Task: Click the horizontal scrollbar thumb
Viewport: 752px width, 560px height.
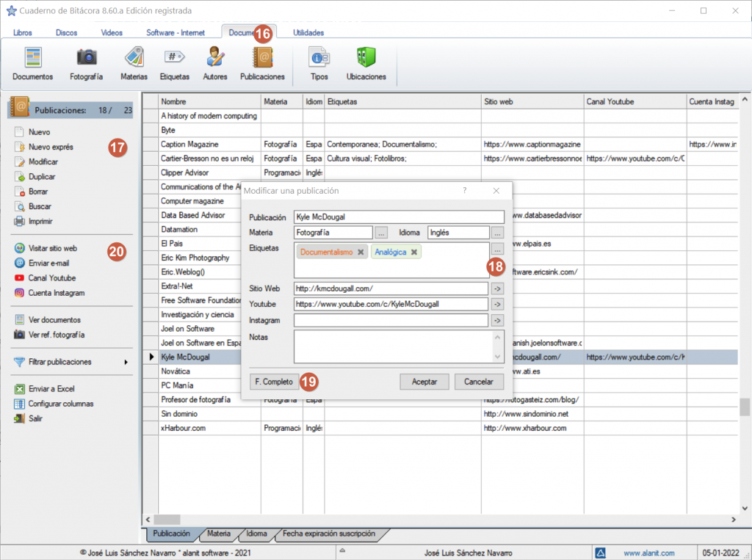Action: point(167,520)
